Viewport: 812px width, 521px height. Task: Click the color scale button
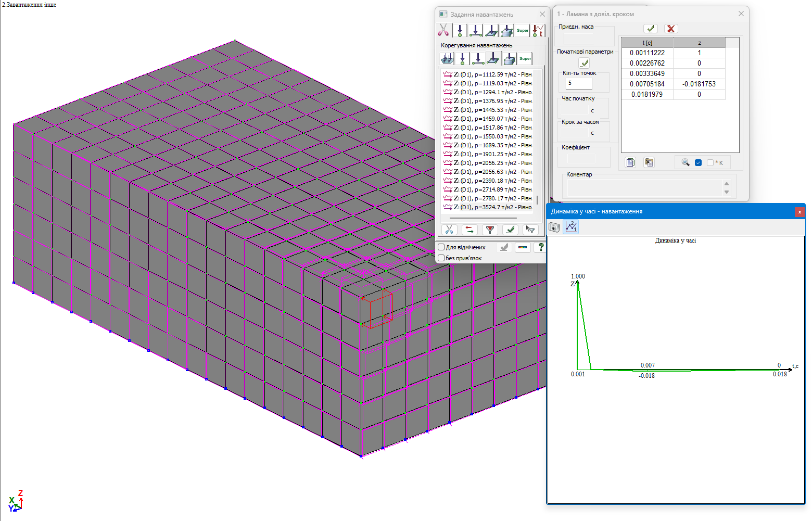point(523,247)
